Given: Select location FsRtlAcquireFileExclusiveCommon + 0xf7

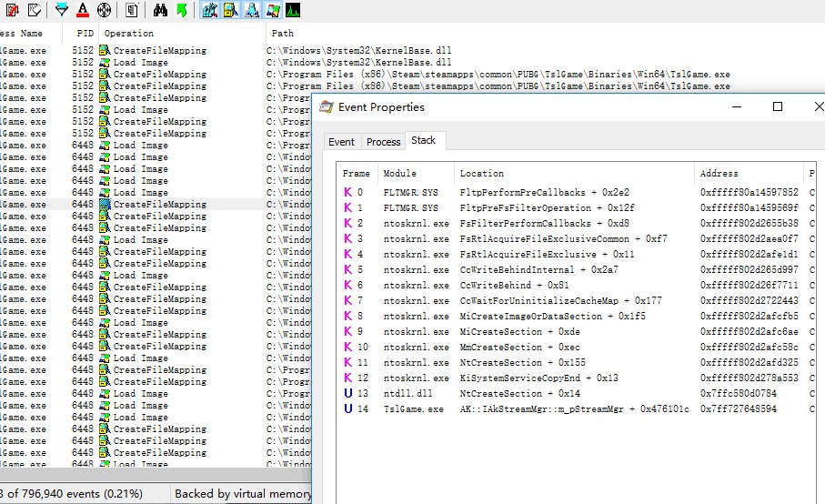Looking at the screenshot, I should (x=564, y=239).
